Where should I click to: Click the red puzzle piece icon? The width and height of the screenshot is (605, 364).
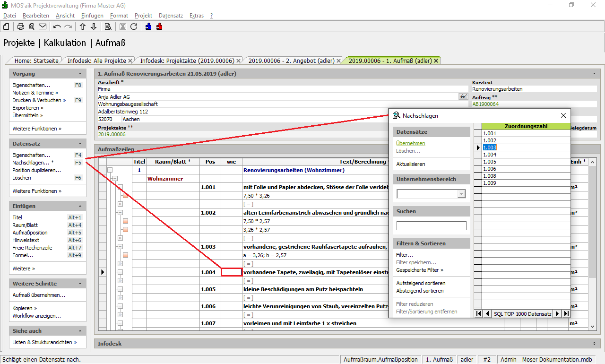(x=159, y=26)
